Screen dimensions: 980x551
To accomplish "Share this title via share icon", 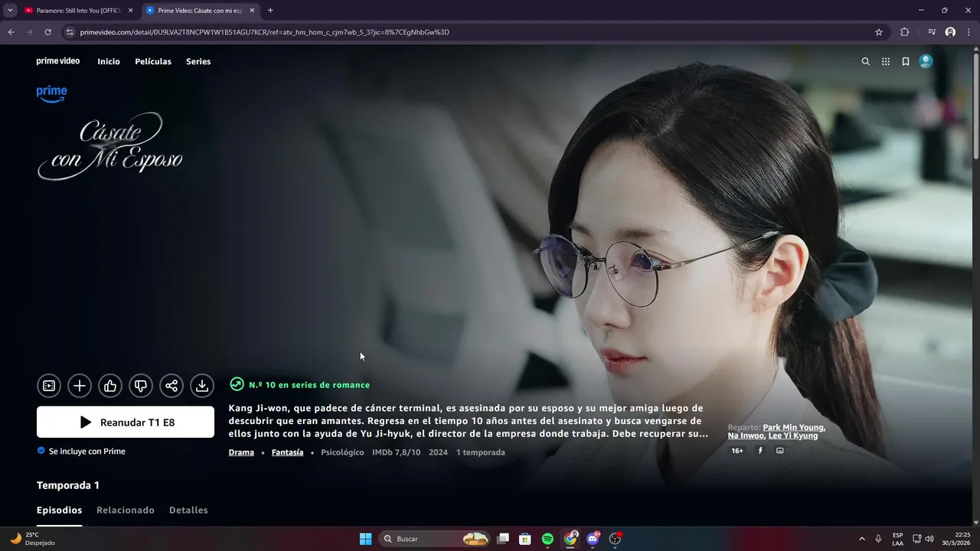I will pos(171,386).
